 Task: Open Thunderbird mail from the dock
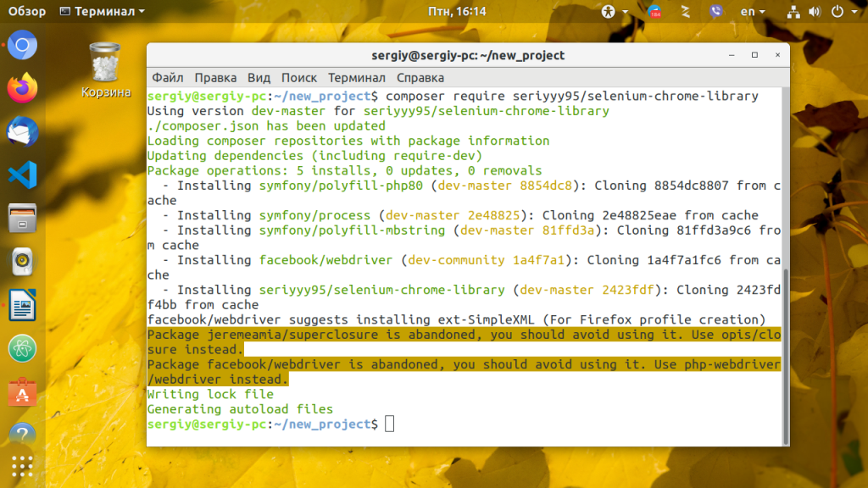click(22, 131)
